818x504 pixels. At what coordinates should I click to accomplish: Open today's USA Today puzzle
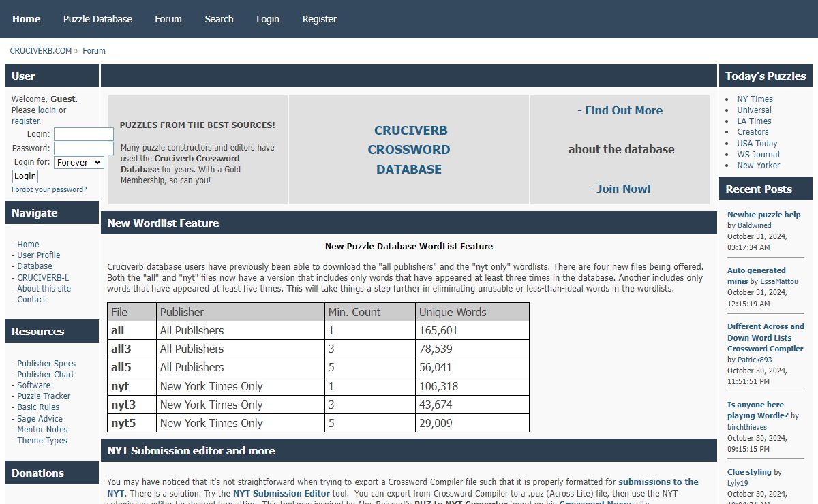pos(757,144)
